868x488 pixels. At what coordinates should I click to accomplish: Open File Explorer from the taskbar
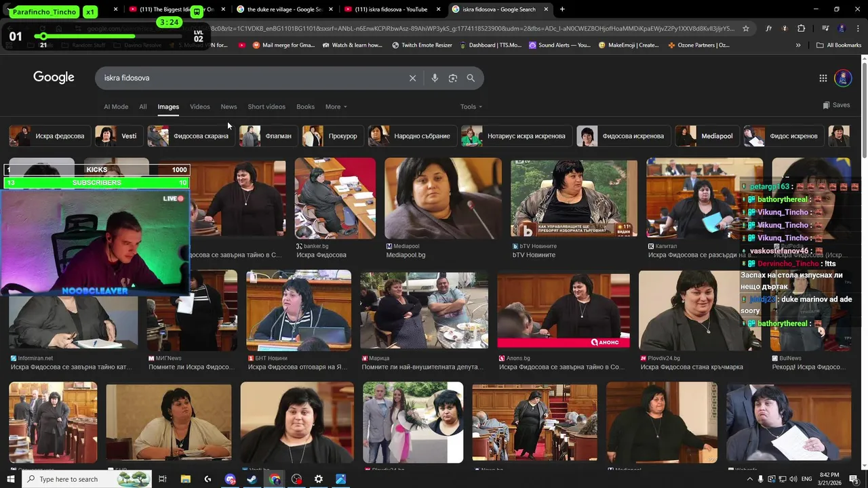click(186, 479)
